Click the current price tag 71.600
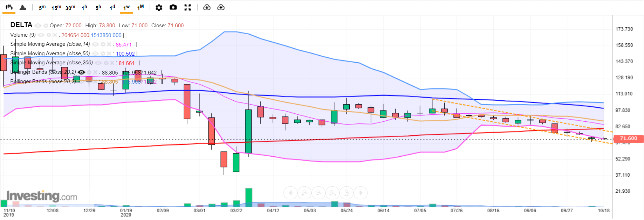644x220 pixels. (x=629, y=139)
